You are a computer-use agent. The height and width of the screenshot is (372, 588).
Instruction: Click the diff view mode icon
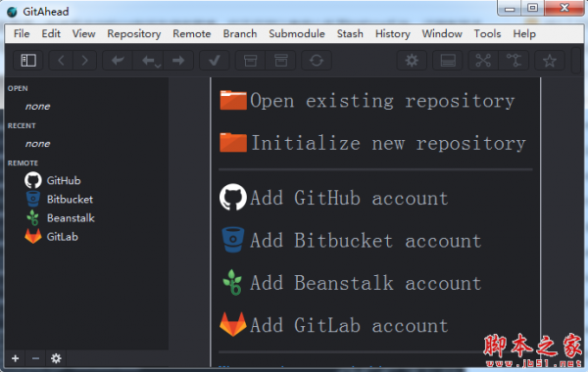(483, 61)
